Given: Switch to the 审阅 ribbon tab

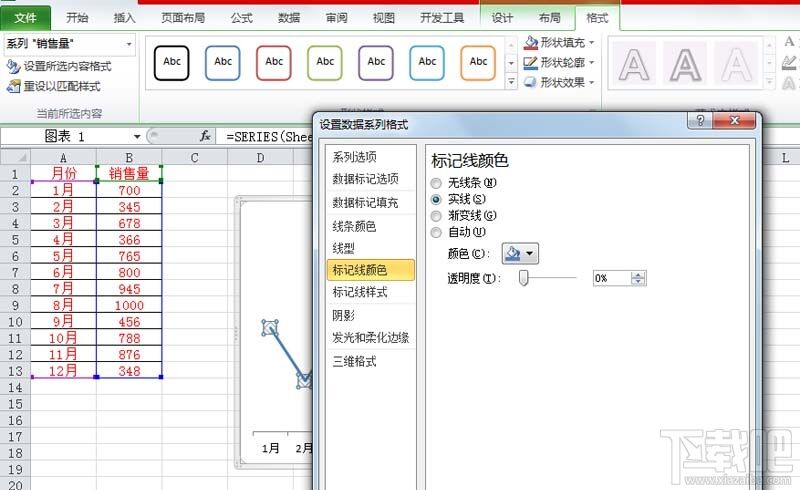Looking at the screenshot, I should (x=336, y=18).
